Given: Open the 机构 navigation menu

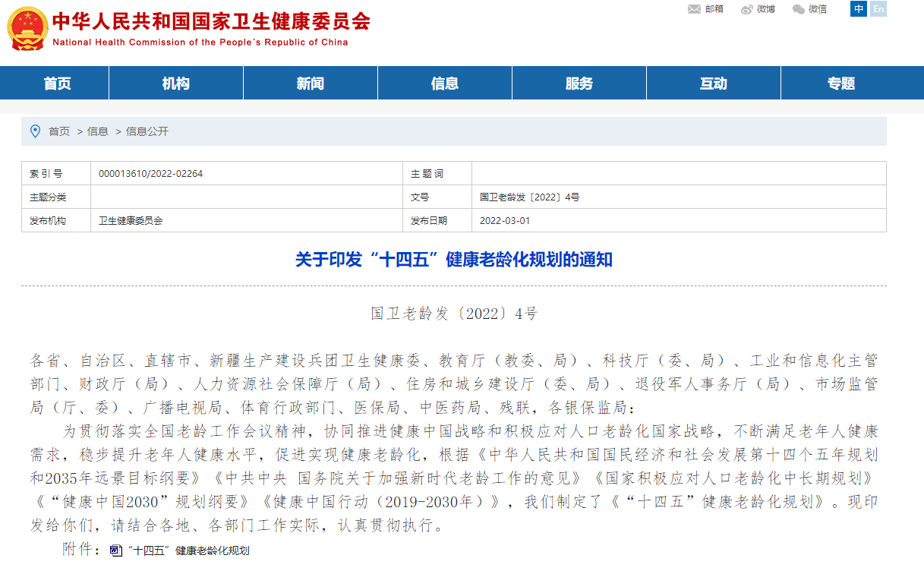Looking at the screenshot, I should click(175, 84).
